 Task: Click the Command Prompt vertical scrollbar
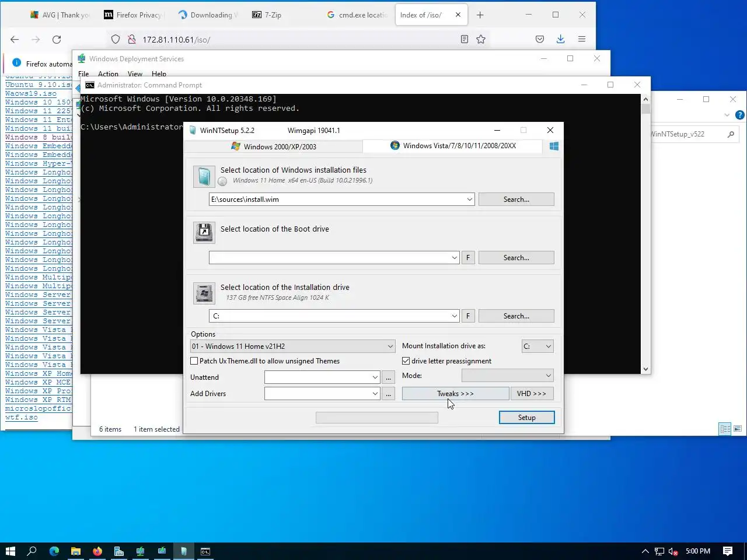[645, 234]
